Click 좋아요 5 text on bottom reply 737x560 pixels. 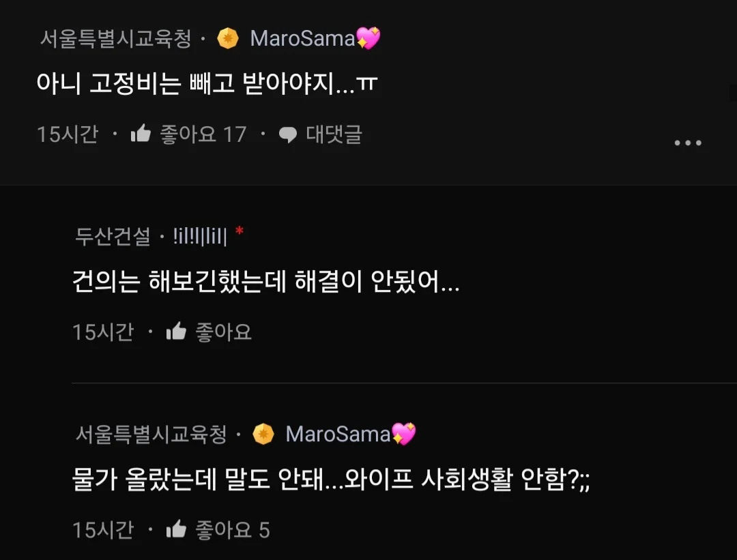coord(233,530)
